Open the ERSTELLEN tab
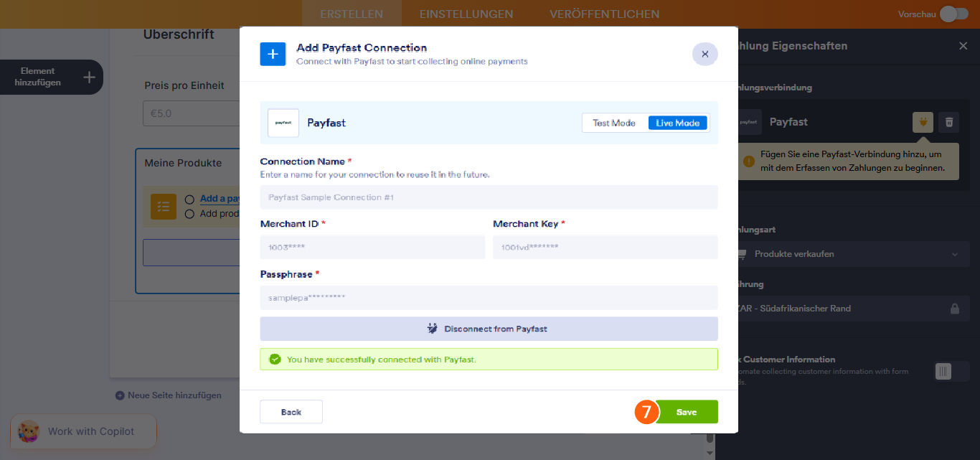This screenshot has height=460, width=980. pyautogui.click(x=352, y=14)
